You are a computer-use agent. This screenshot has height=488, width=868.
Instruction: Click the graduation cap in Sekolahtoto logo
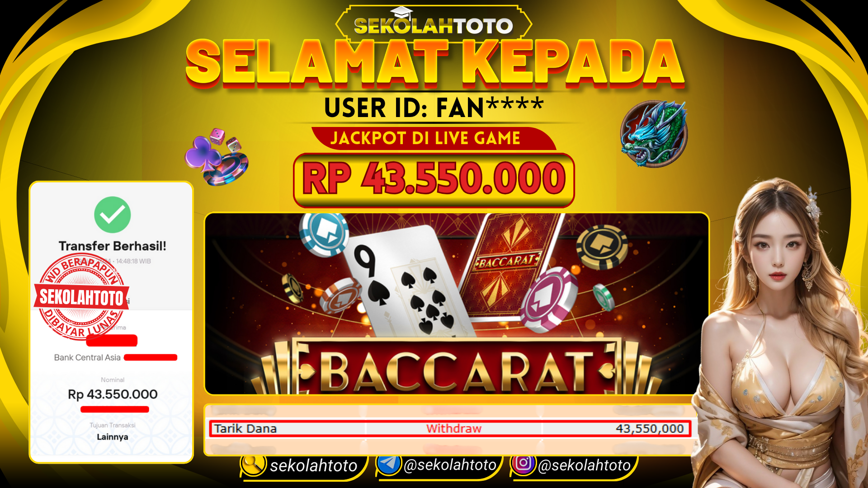click(401, 14)
